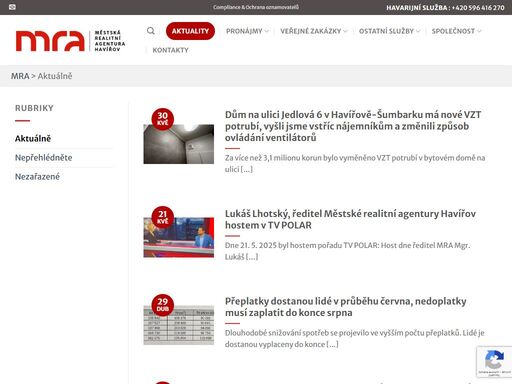The height and width of the screenshot is (384, 512).
Task: Open Compliance & Ochrana oznamovatelů link
Action: pos(256,7)
